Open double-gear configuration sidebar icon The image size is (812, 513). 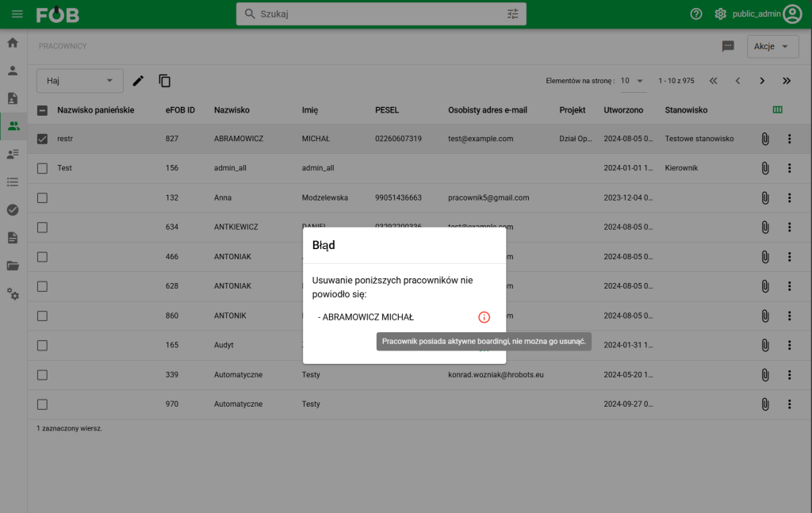pyautogui.click(x=13, y=294)
